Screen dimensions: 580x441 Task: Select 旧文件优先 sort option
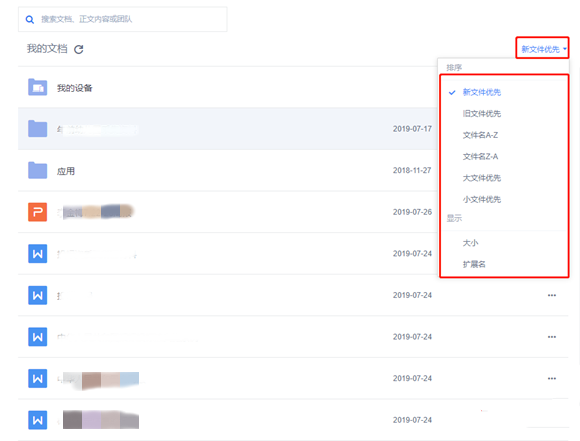pyautogui.click(x=482, y=114)
